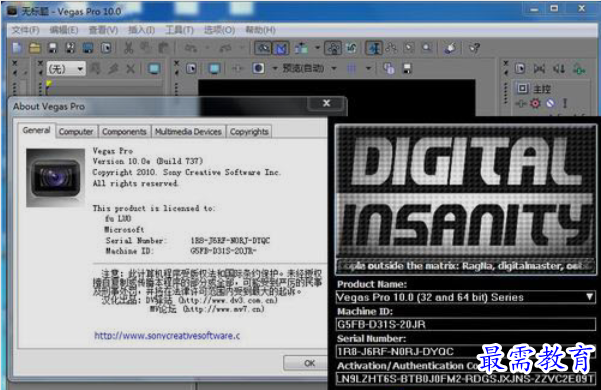Screen dimensions: 601x390
Task: Click the Save As toolbar icon
Action: pos(70,48)
